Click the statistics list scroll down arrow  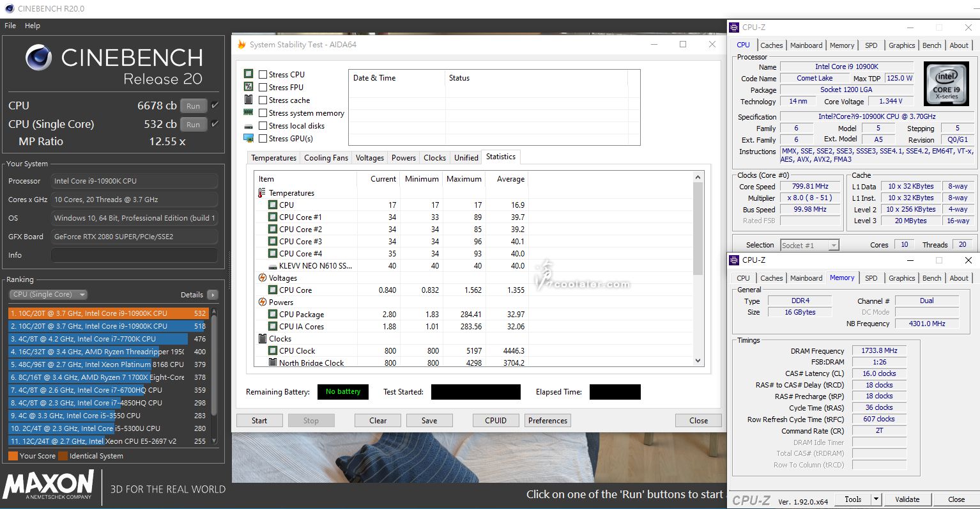tap(698, 361)
